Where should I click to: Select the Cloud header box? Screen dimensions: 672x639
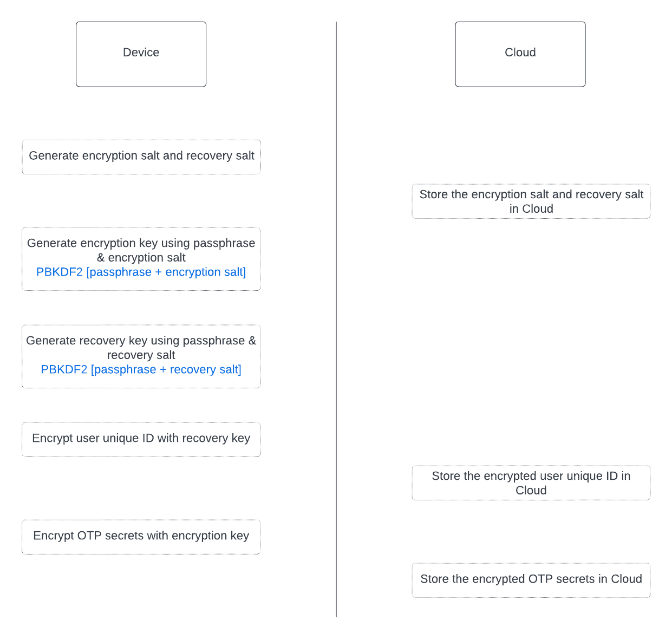[x=520, y=54]
